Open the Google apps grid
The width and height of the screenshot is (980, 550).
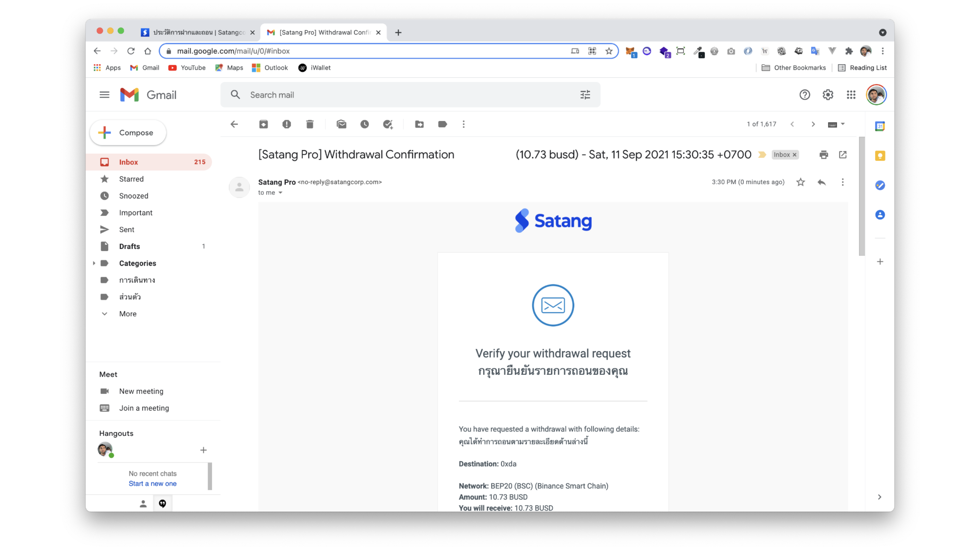(x=851, y=95)
